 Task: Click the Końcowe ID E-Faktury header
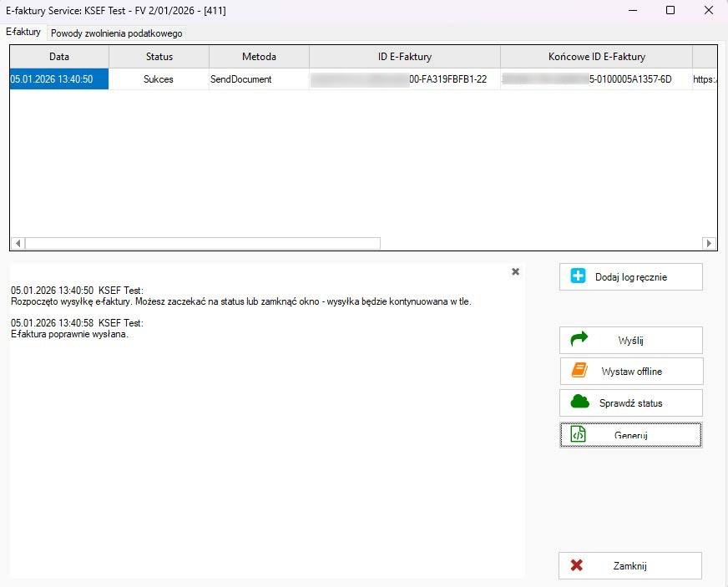click(596, 57)
